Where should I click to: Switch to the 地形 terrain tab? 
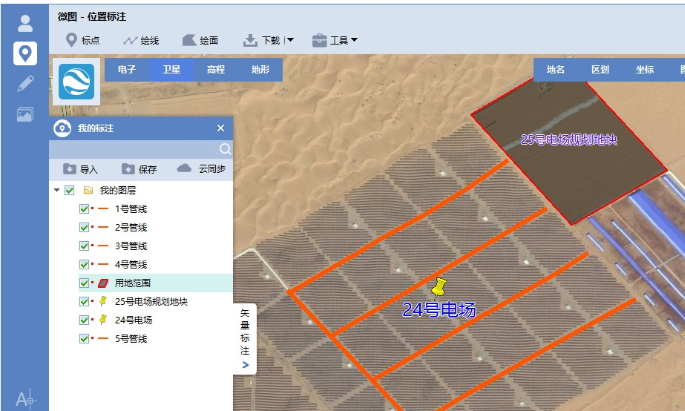pos(260,69)
